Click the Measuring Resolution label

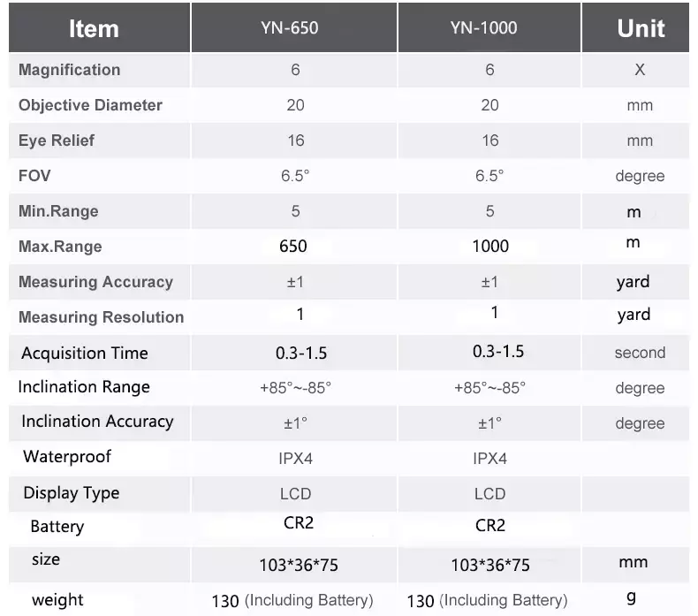click(x=101, y=317)
